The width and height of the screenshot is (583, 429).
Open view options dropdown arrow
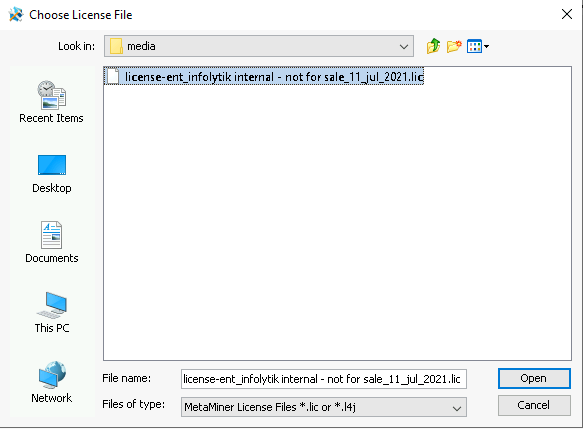[x=486, y=46]
